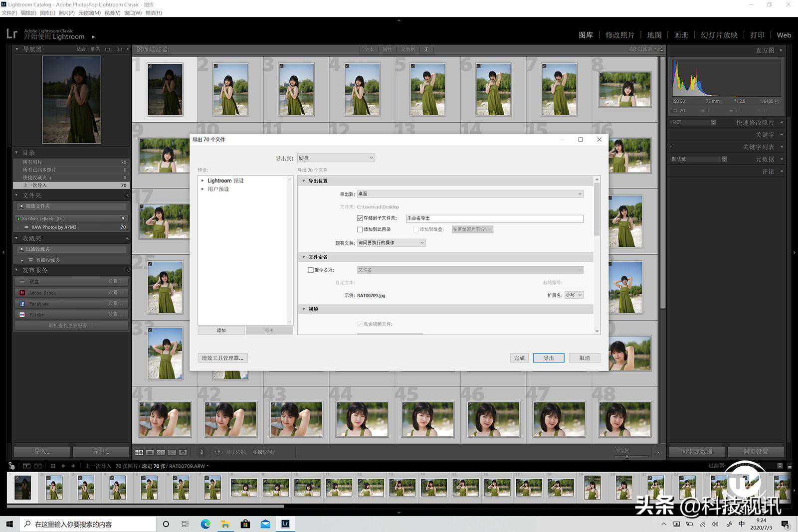Image resolution: width=798 pixels, height=532 pixels.
Task: Select the grid view icon in toolbar
Action: (139, 452)
